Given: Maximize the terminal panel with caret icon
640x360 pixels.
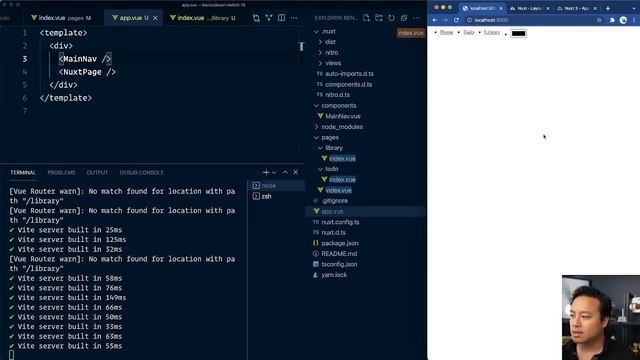Looking at the screenshot, I should coord(285,172).
